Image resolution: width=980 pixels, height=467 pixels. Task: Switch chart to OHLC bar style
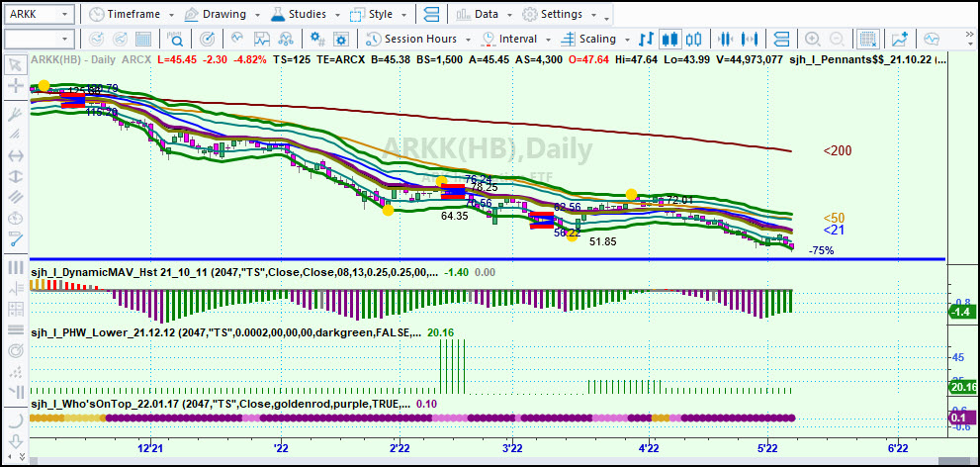point(647,39)
